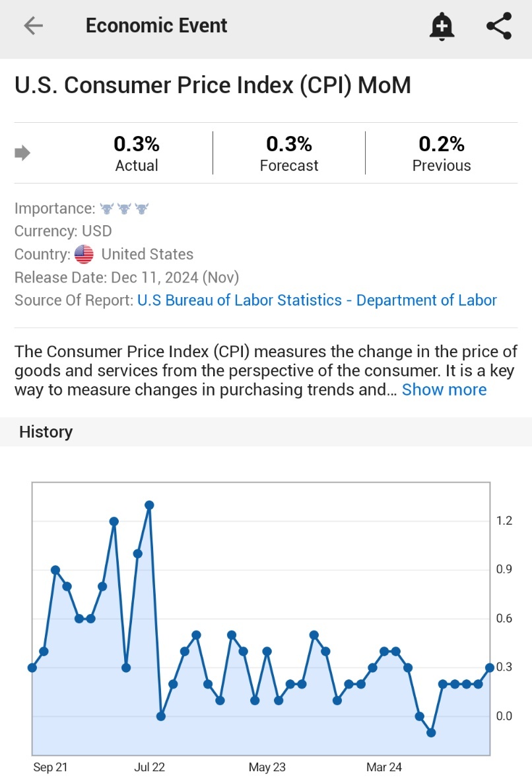Select the highest chart point near Jul 22
The height and width of the screenshot is (783, 532).
[x=149, y=505]
